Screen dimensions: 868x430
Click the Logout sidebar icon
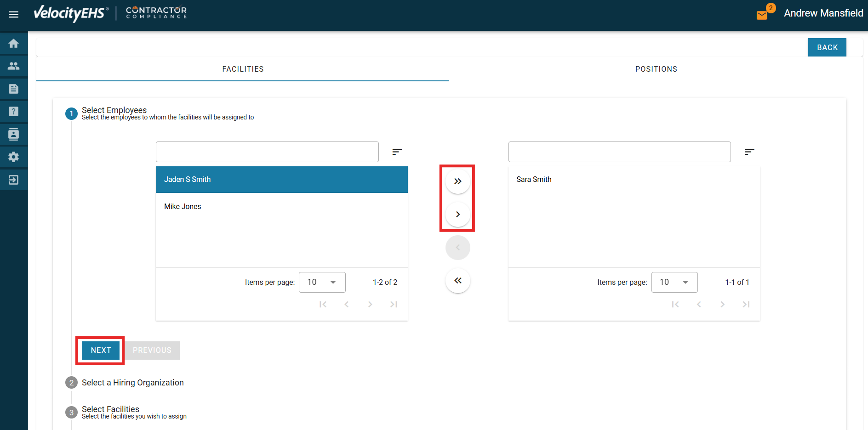point(14,180)
